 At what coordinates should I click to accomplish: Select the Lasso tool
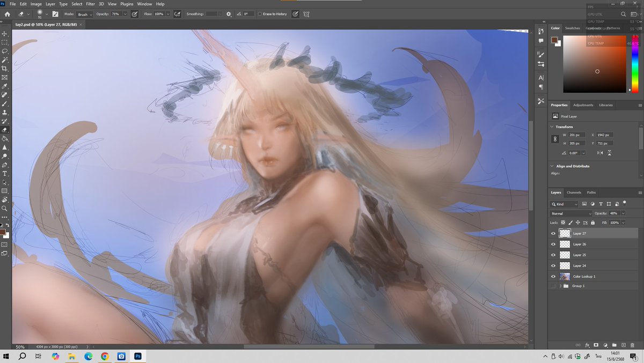[x=5, y=51]
